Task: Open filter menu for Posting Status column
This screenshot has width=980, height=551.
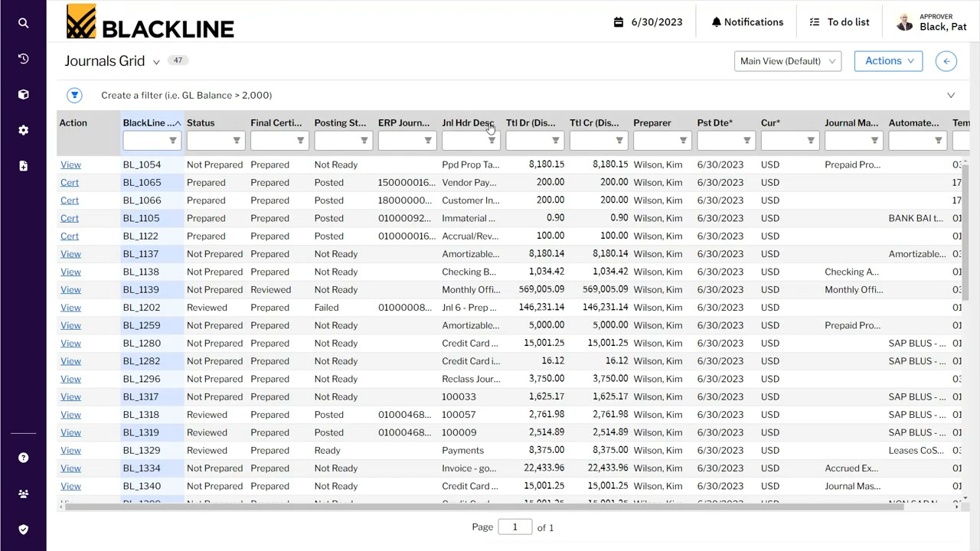Action: pos(364,141)
